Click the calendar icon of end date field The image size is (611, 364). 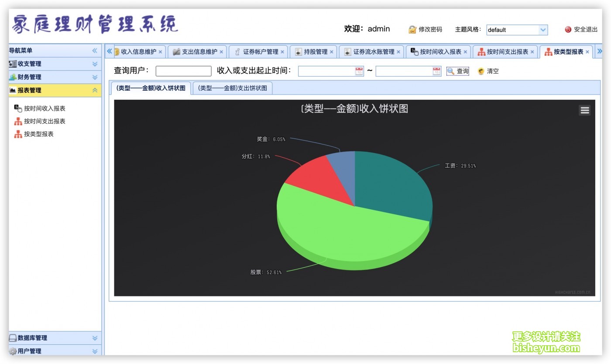(436, 71)
